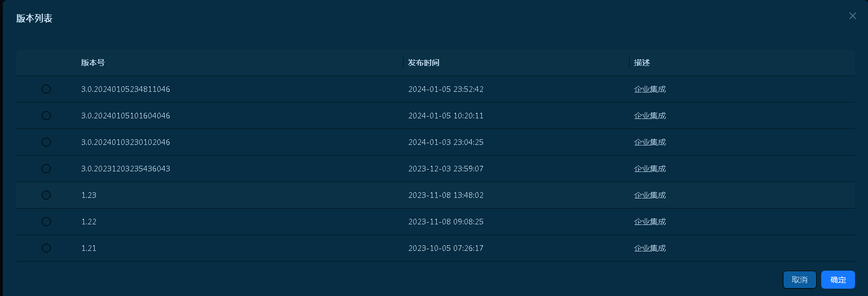The width and height of the screenshot is (868, 296).
Task: Click the version number 1.22 text
Action: [89, 222]
